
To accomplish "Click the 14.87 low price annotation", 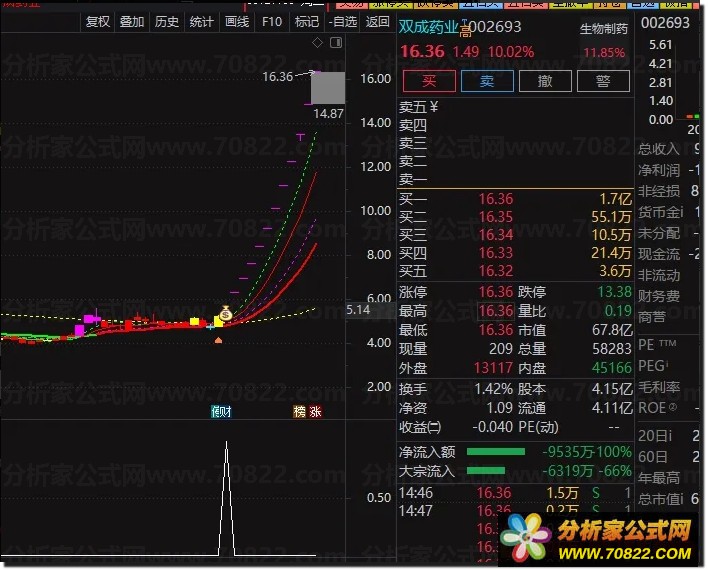I will [x=328, y=113].
